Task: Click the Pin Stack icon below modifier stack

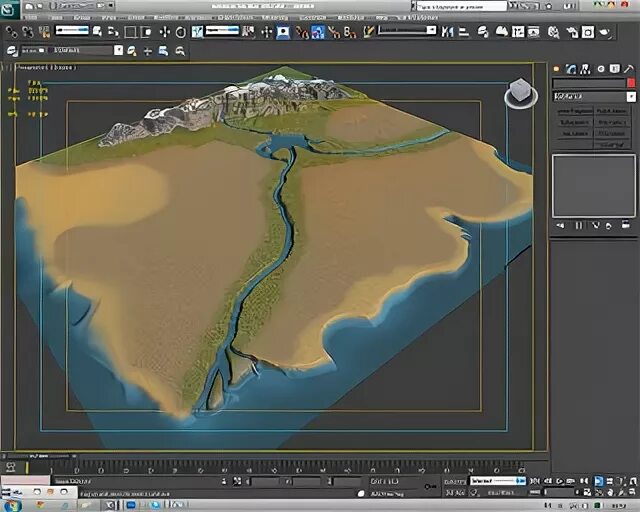Action: pyautogui.click(x=560, y=225)
